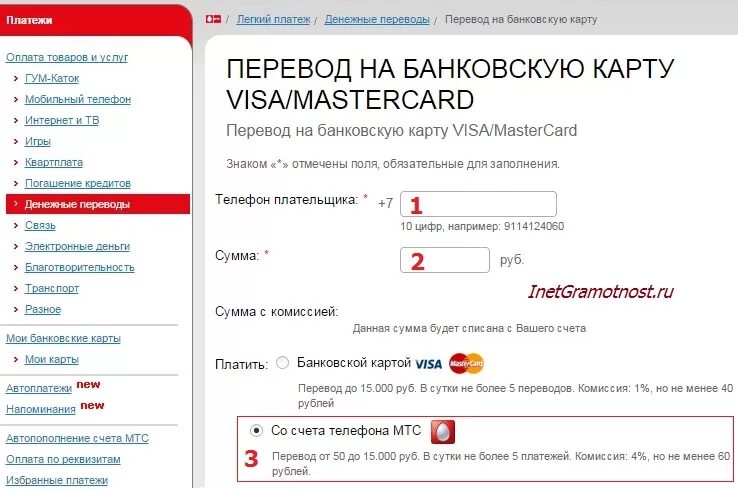The height and width of the screenshot is (490, 738).
Task: Click the red home icon in breadcrumb
Action: click(x=213, y=19)
